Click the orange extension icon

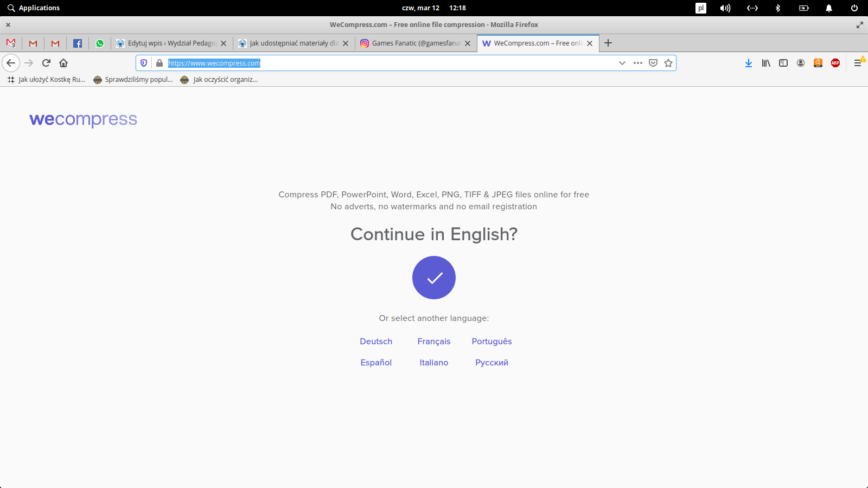818,63
